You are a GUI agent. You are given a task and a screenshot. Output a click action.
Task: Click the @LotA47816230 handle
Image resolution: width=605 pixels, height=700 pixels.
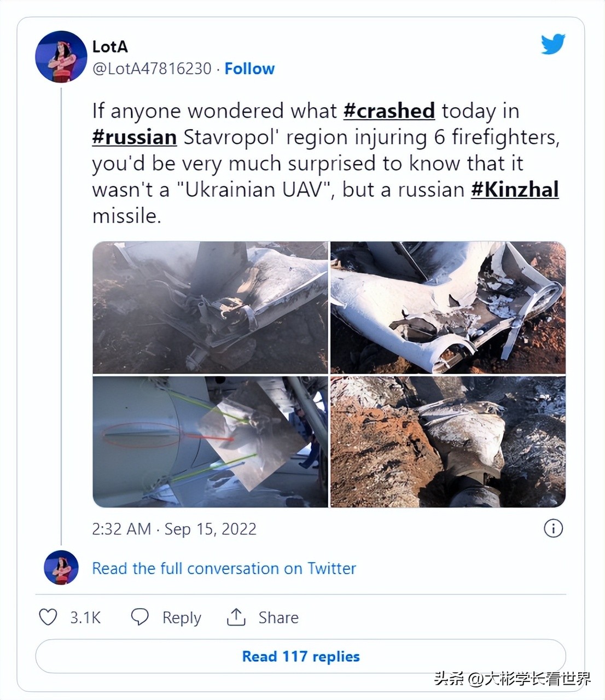pyautogui.click(x=152, y=69)
